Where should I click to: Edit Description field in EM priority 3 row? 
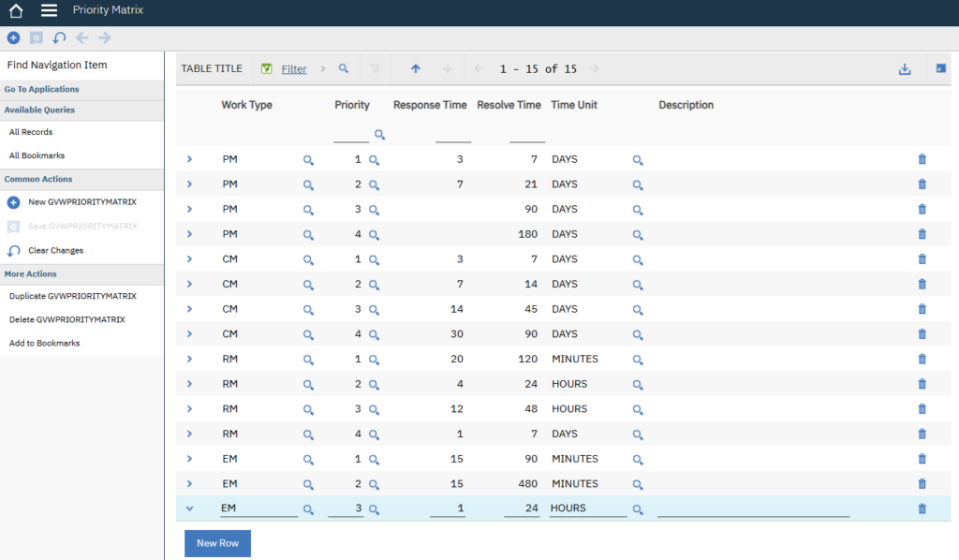[x=754, y=508]
